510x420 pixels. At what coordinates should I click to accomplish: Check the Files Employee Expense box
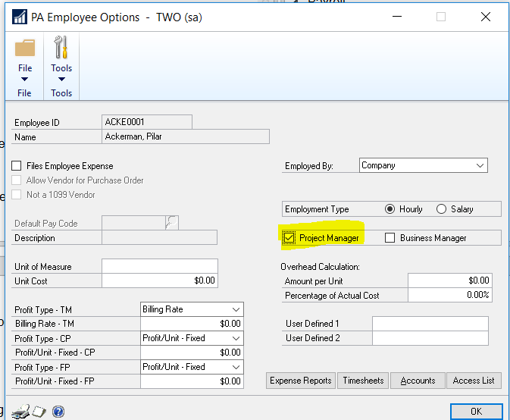17,166
